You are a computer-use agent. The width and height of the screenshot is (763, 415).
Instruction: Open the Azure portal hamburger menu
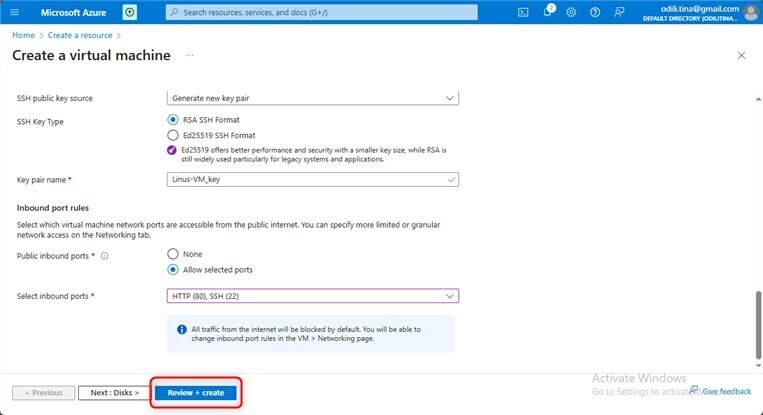pos(15,12)
